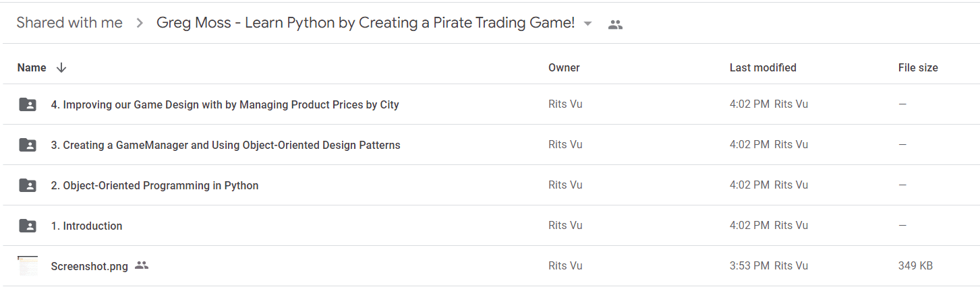The width and height of the screenshot is (980, 289).
Task: Go back to Shared with me
Action: [69, 23]
